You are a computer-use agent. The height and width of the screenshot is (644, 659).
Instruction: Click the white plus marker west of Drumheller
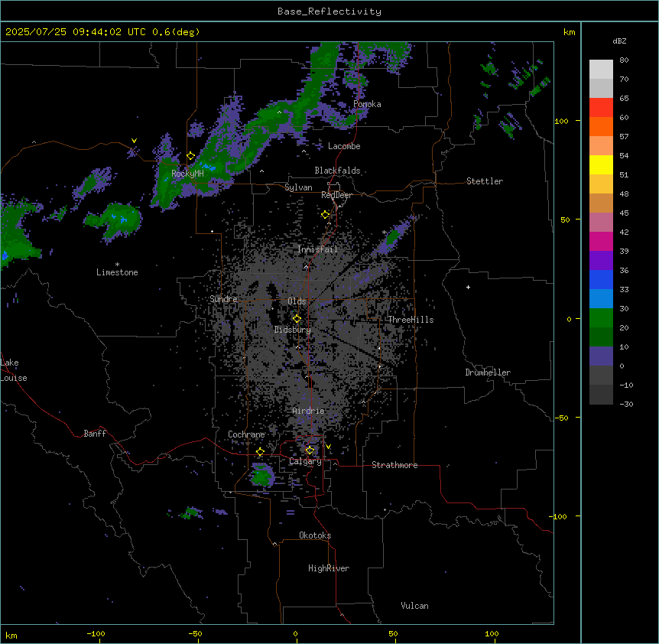tap(468, 287)
